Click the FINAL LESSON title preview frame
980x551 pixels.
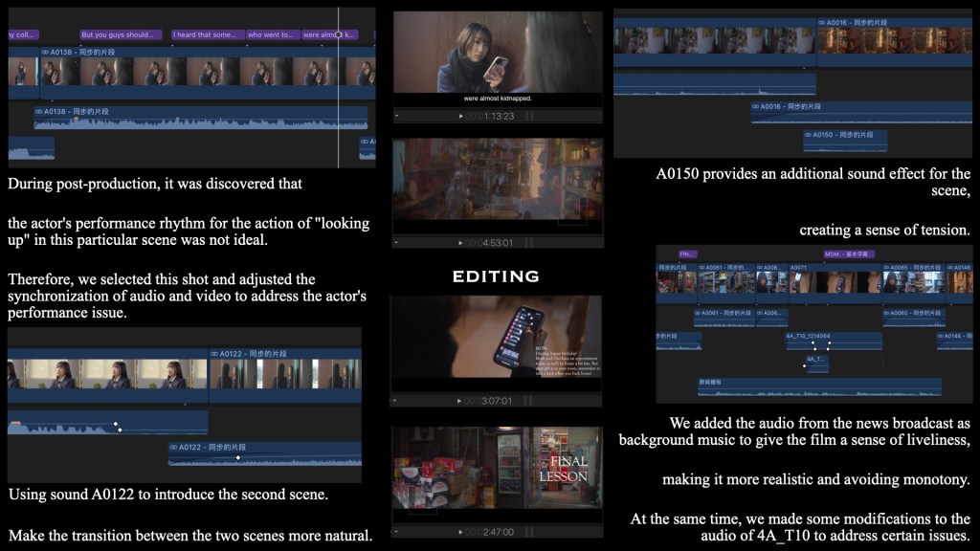click(x=496, y=474)
